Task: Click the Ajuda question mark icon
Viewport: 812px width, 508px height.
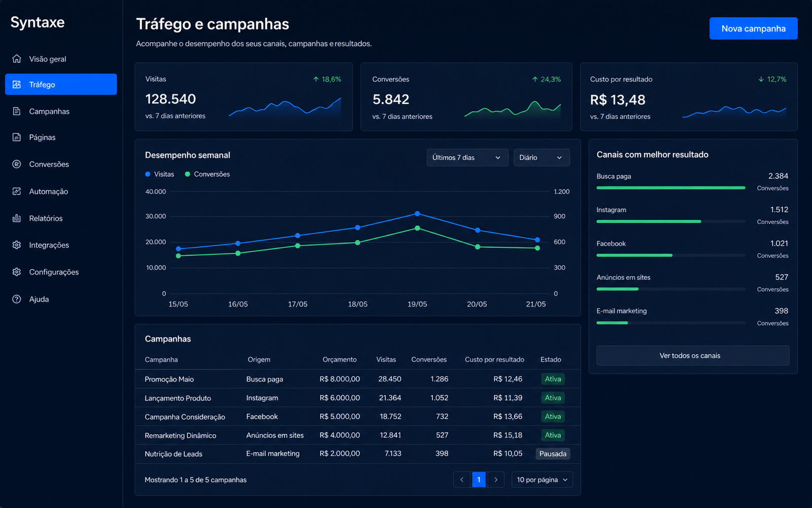Action: pos(17,299)
